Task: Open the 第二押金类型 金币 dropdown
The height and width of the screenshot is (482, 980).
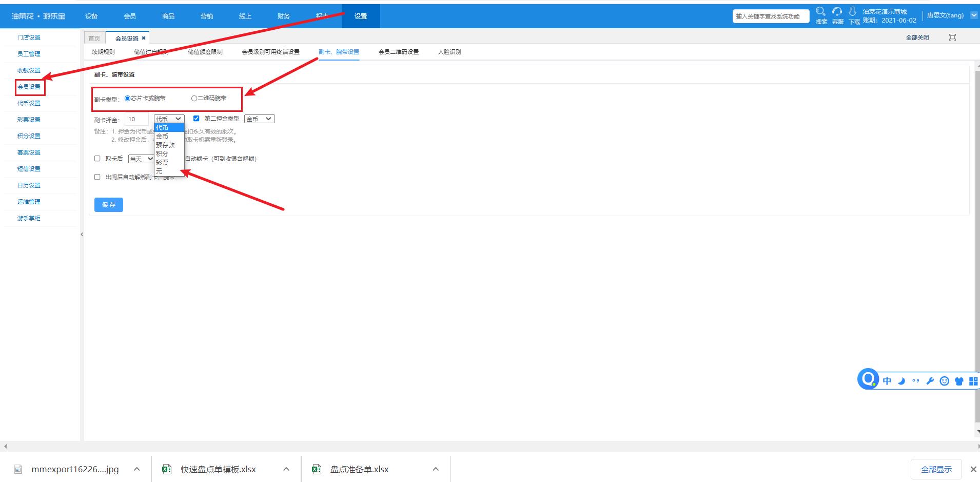Action: tap(260, 119)
